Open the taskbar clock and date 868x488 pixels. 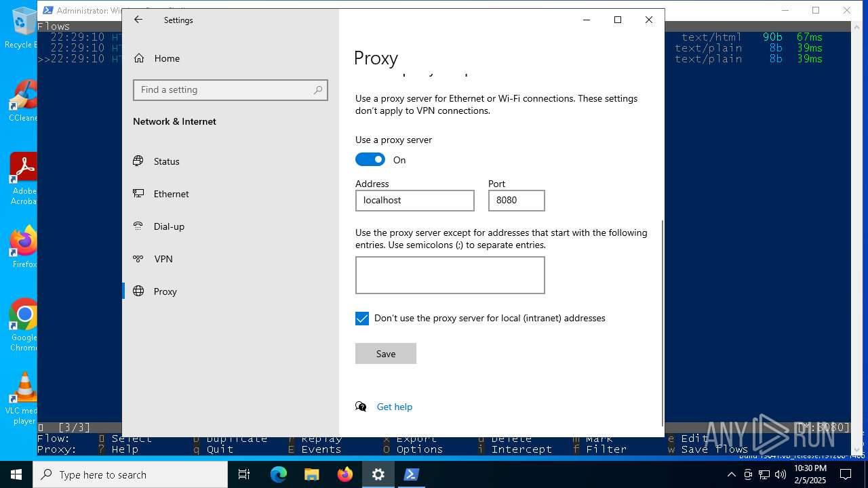point(810,474)
